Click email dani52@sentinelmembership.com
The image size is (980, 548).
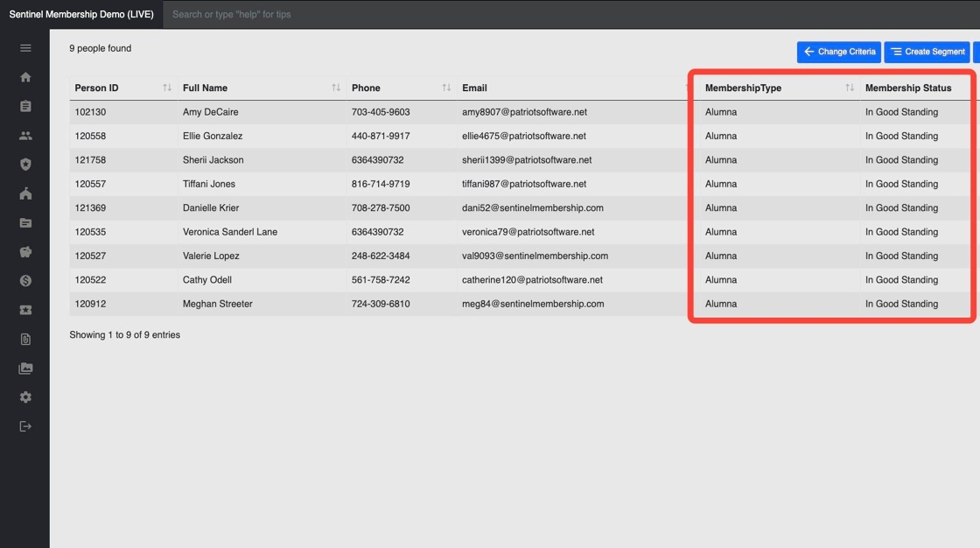coord(533,207)
